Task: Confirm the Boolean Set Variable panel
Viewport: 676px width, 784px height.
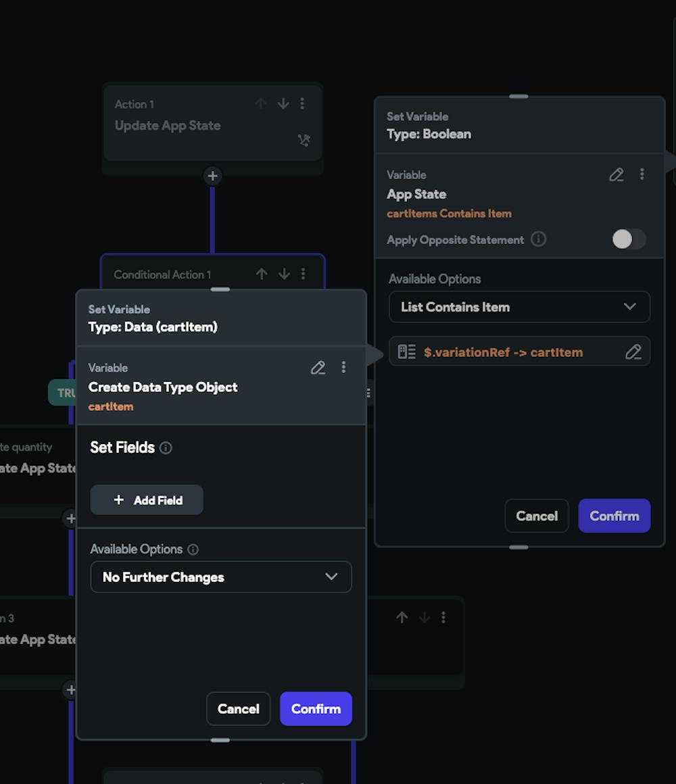Action: point(614,516)
